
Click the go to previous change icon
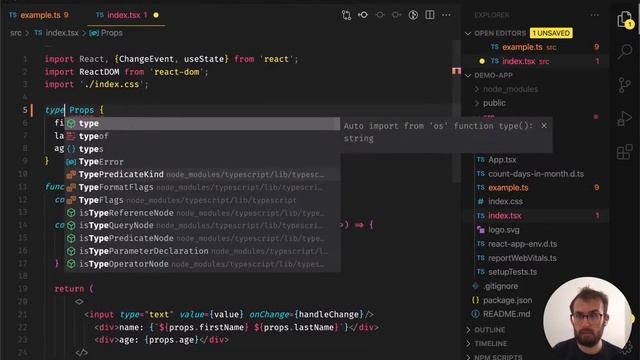[x=363, y=15]
